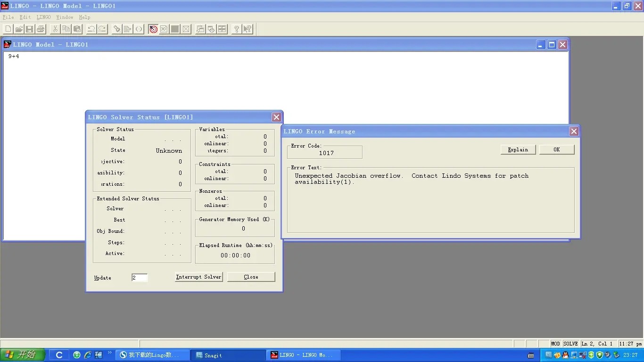Print the model using the printer icon

click(41, 29)
